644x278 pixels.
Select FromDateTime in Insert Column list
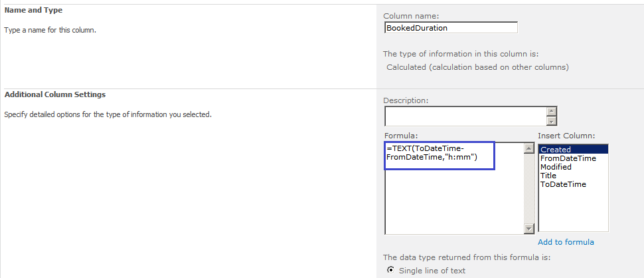tap(568, 158)
